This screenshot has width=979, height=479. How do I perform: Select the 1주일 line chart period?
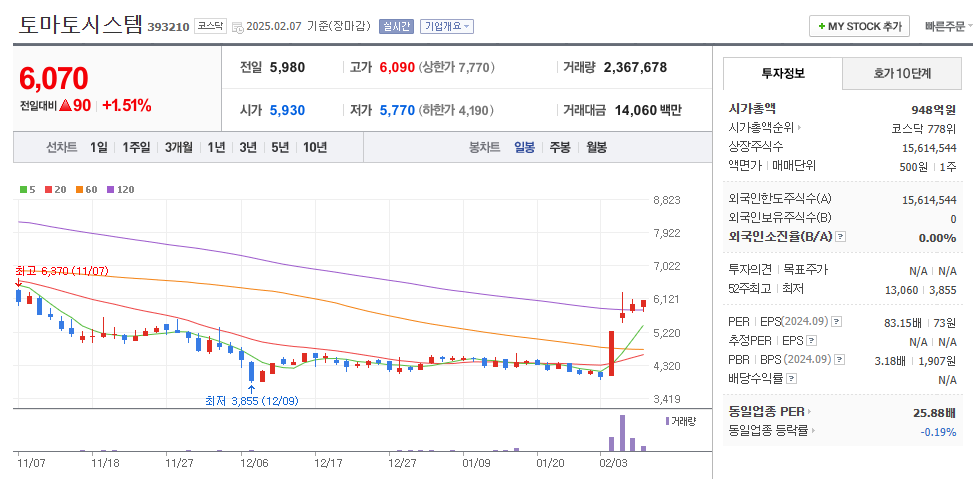(136, 147)
